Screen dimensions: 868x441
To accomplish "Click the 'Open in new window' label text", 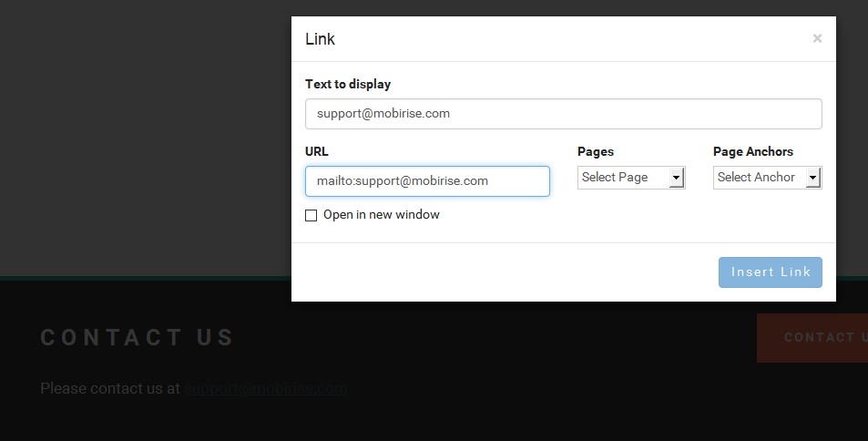I will pyautogui.click(x=381, y=215).
